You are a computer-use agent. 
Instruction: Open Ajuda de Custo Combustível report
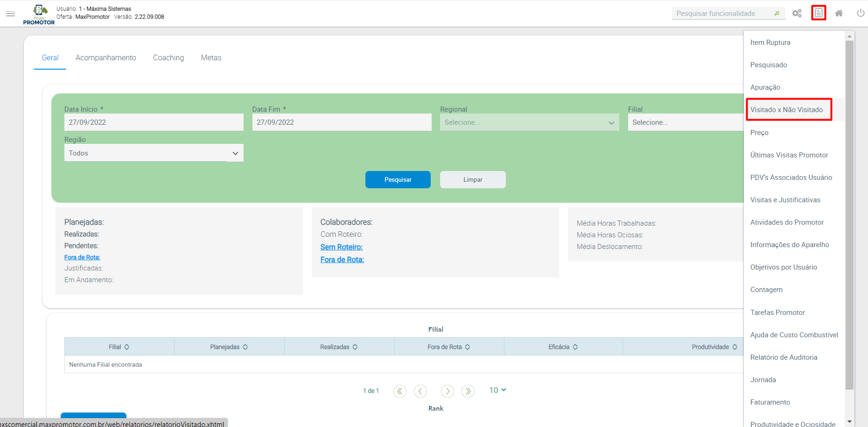(x=794, y=335)
